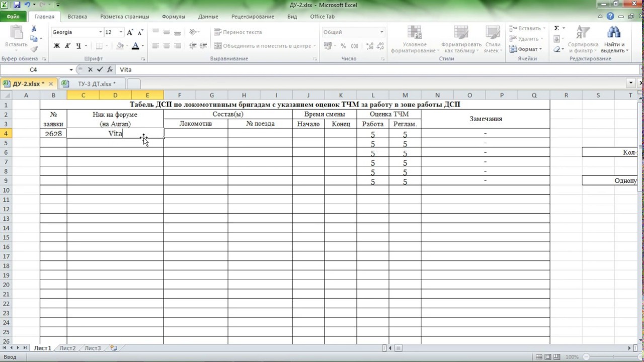Switch to ТУ-3 ДТ.xlsx document tab
The height and width of the screenshot is (362, 644).
(x=93, y=83)
